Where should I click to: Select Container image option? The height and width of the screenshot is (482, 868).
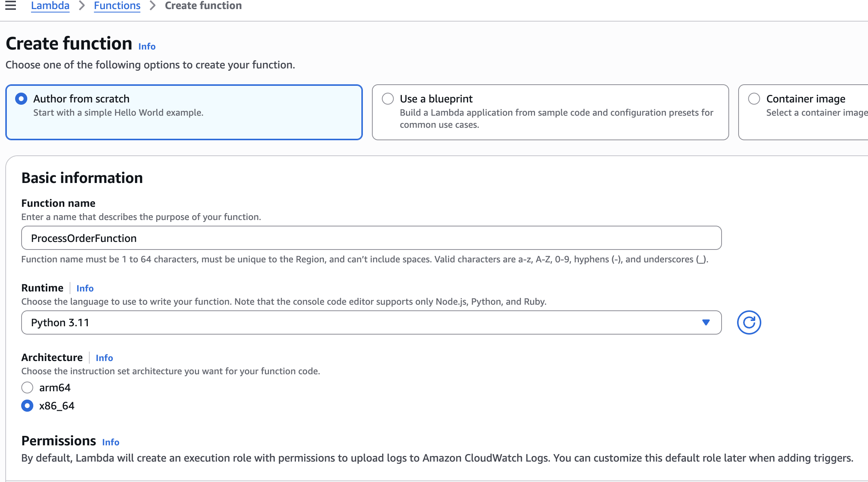coord(754,99)
